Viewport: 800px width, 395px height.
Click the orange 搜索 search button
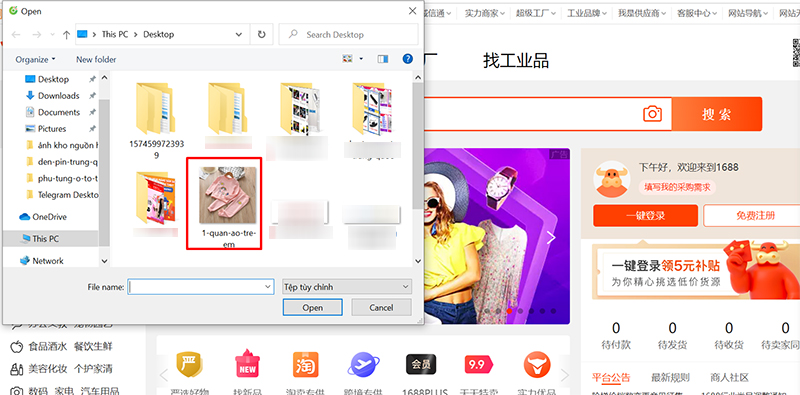(x=717, y=114)
